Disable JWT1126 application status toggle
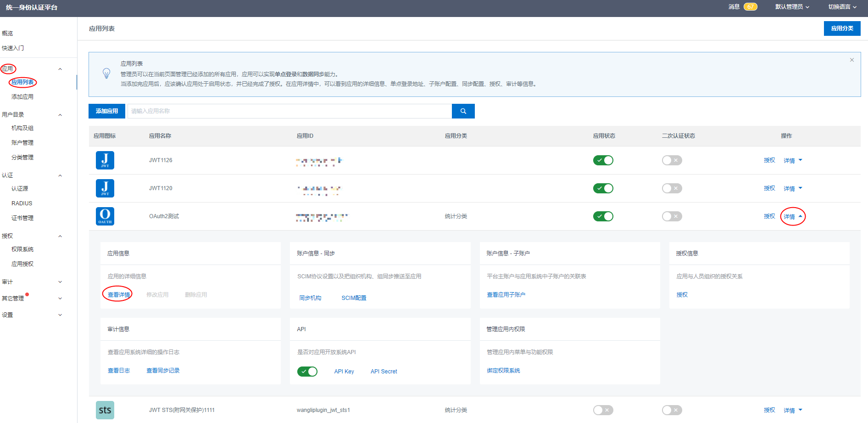 [x=603, y=160]
